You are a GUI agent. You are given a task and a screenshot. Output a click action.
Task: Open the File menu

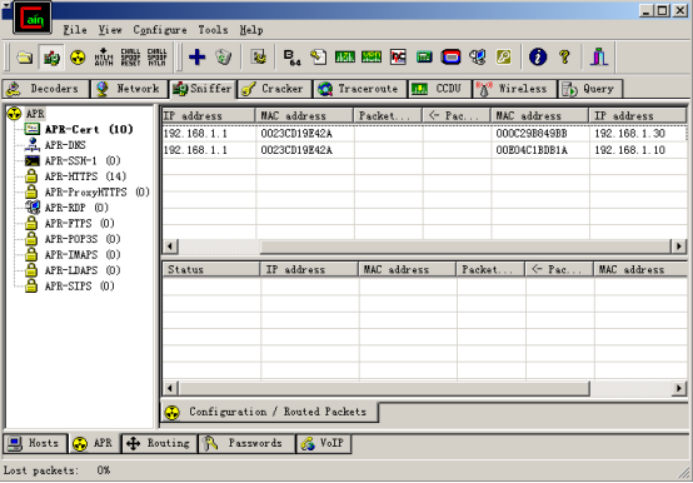click(75, 30)
